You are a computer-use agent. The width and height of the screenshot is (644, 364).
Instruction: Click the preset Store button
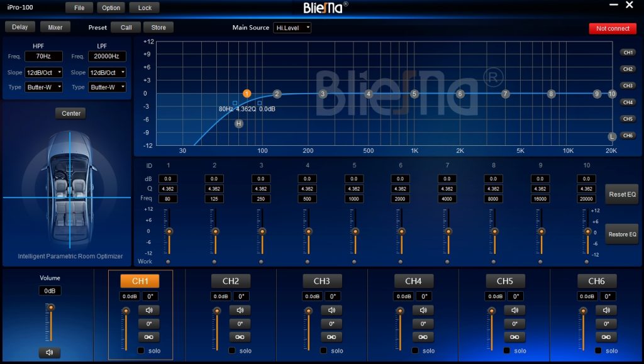[158, 28]
